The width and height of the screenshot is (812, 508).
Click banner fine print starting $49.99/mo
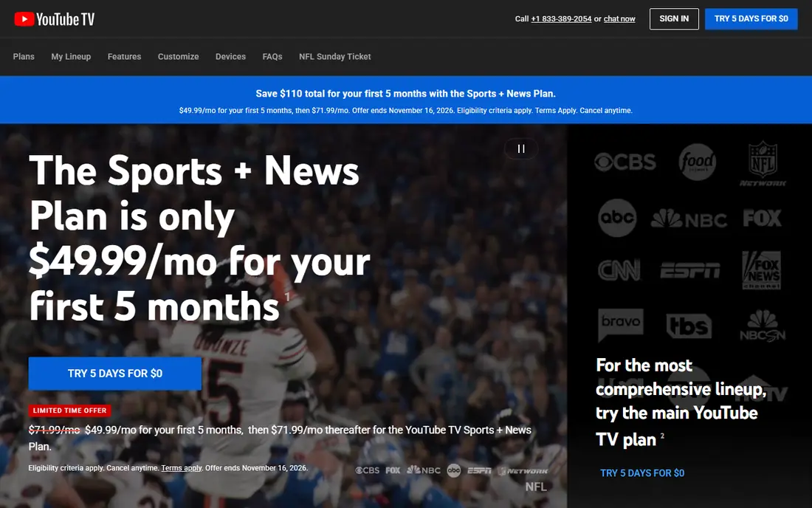click(x=405, y=110)
